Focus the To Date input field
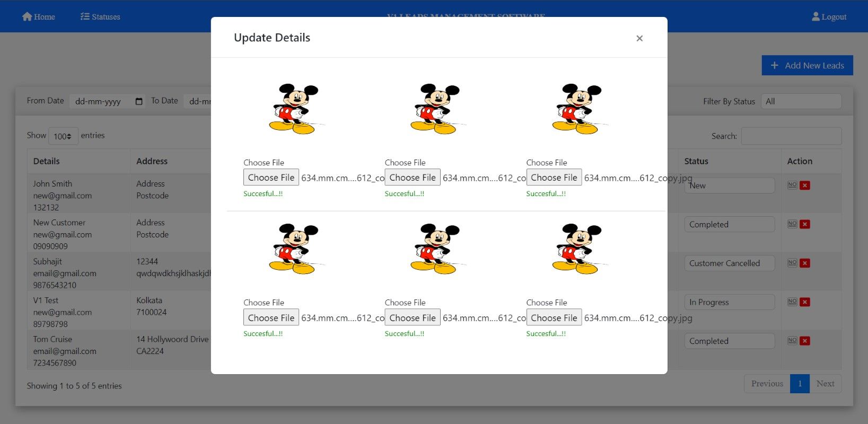Image resolution: width=868 pixels, height=424 pixels. click(x=197, y=101)
